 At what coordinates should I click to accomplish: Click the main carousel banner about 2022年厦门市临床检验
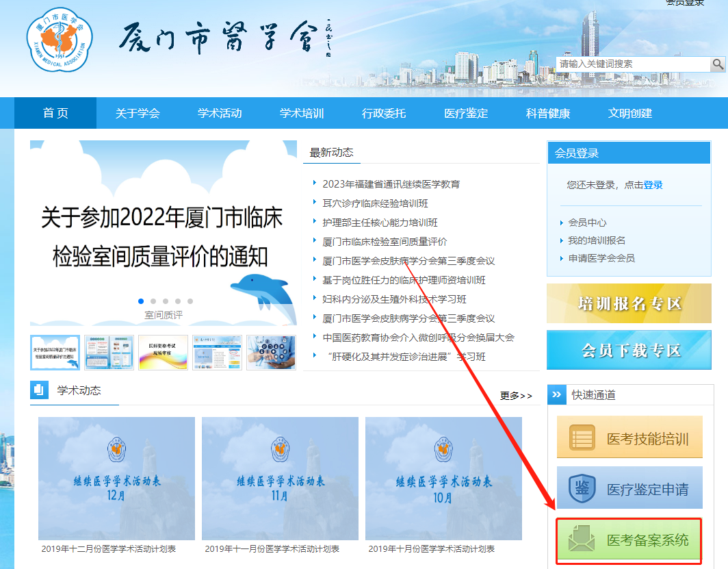[x=164, y=233]
